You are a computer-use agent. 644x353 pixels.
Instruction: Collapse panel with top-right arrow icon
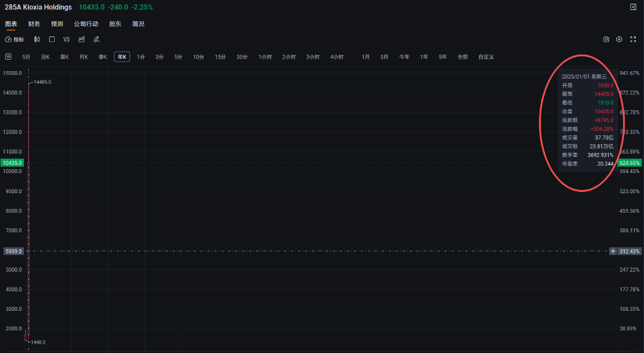click(633, 7)
